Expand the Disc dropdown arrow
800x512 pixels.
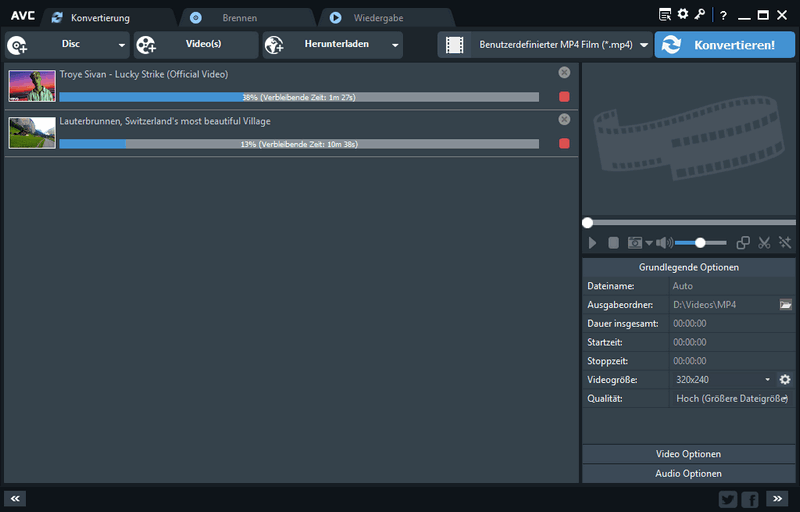[121, 45]
